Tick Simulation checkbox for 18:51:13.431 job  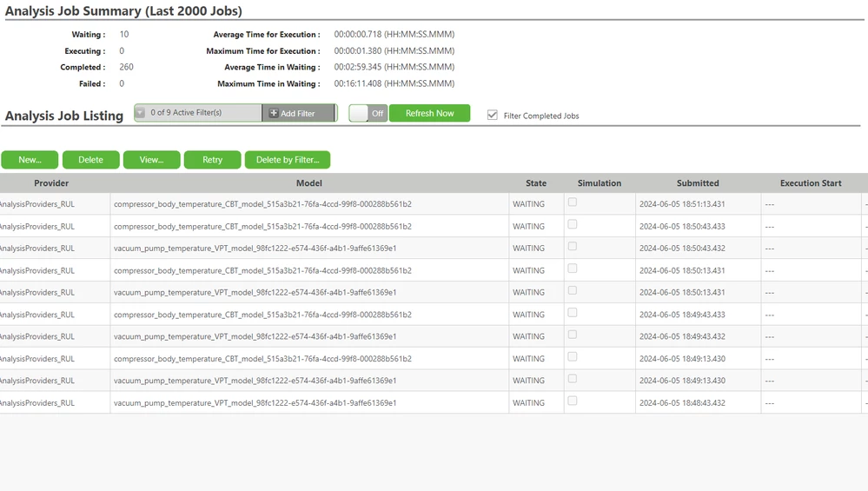pyautogui.click(x=573, y=202)
